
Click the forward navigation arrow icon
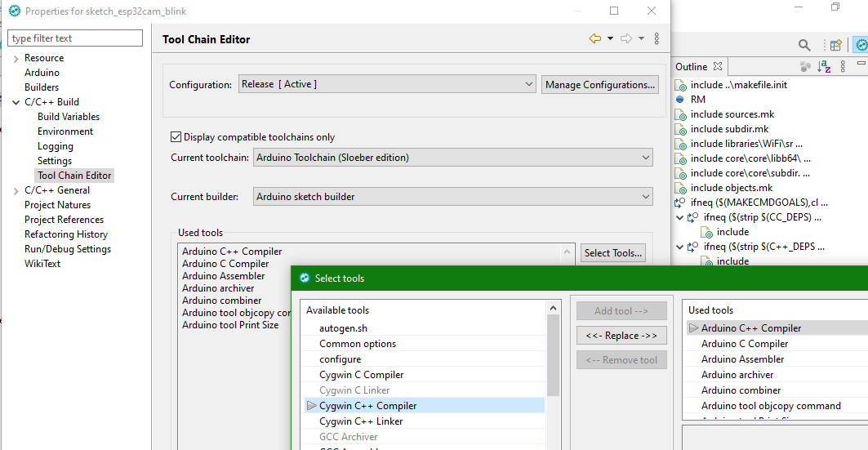click(x=626, y=38)
